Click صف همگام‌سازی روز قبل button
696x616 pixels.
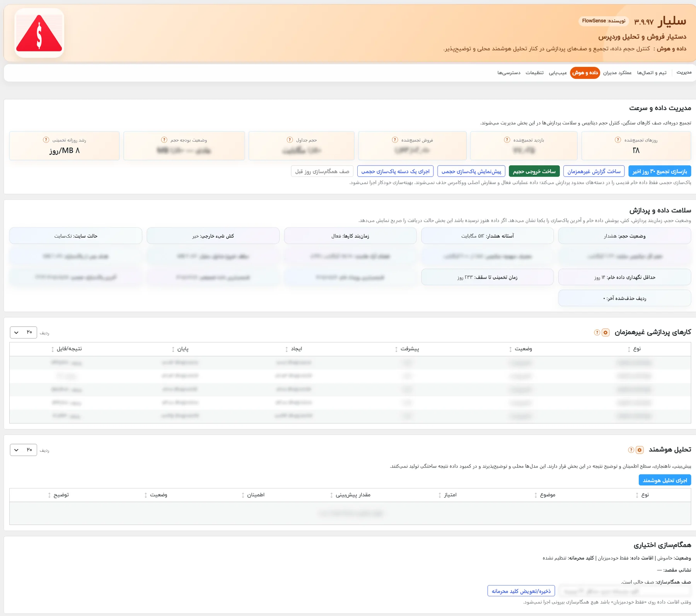tap(322, 171)
